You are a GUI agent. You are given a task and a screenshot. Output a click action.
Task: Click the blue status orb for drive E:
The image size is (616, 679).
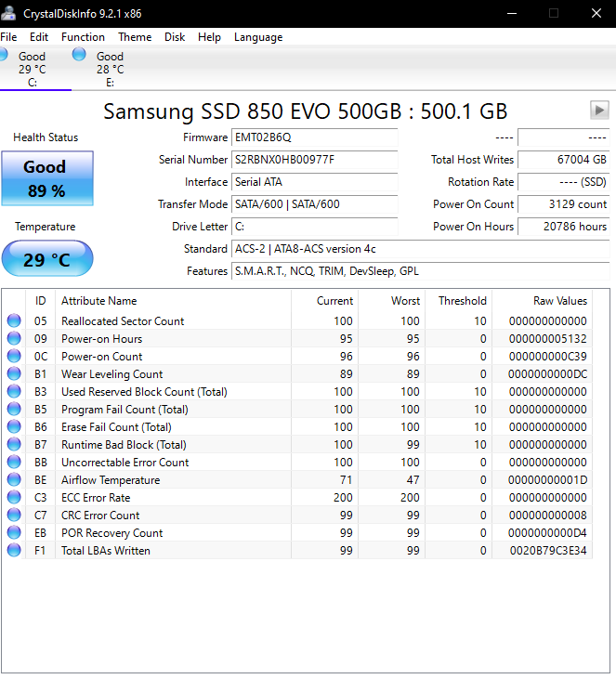(79, 55)
